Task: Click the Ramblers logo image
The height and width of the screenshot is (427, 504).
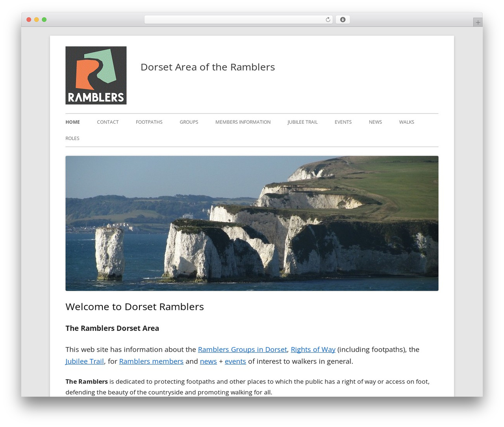Action: tap(96, 75)
